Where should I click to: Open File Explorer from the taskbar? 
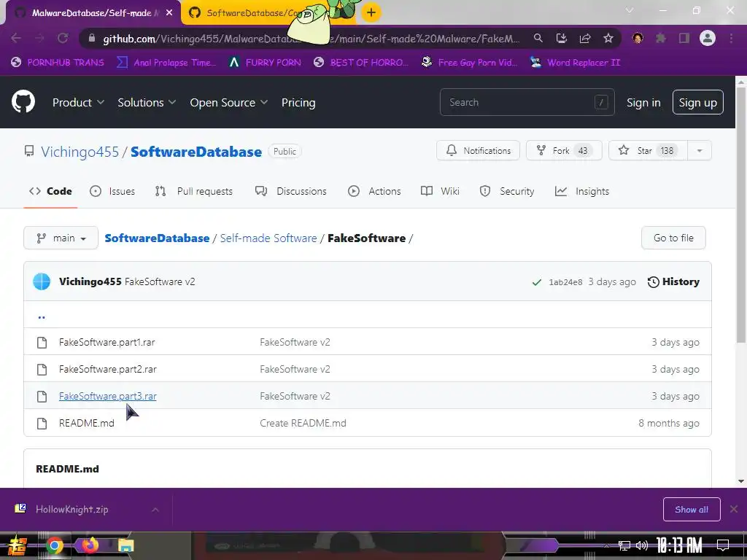126,545
